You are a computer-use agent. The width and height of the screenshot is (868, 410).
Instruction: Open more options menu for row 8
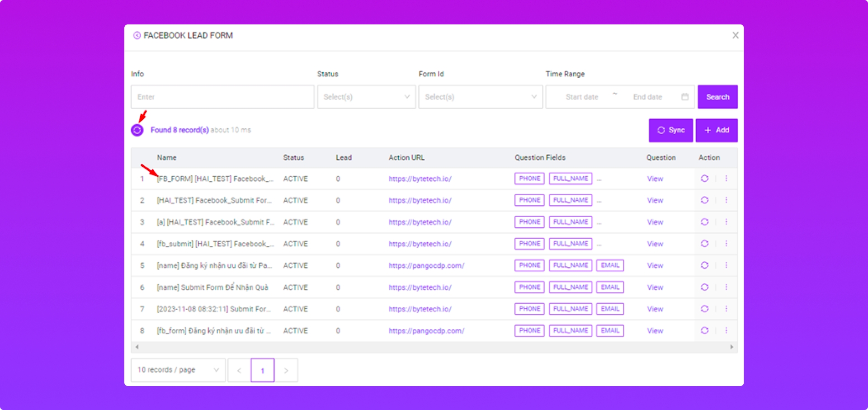[726, 330]
